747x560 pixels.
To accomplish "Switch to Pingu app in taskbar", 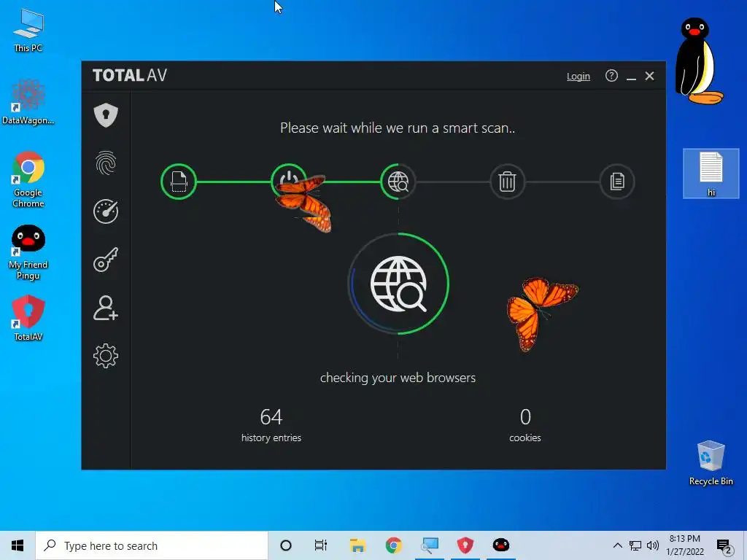I will coord(500,545).
